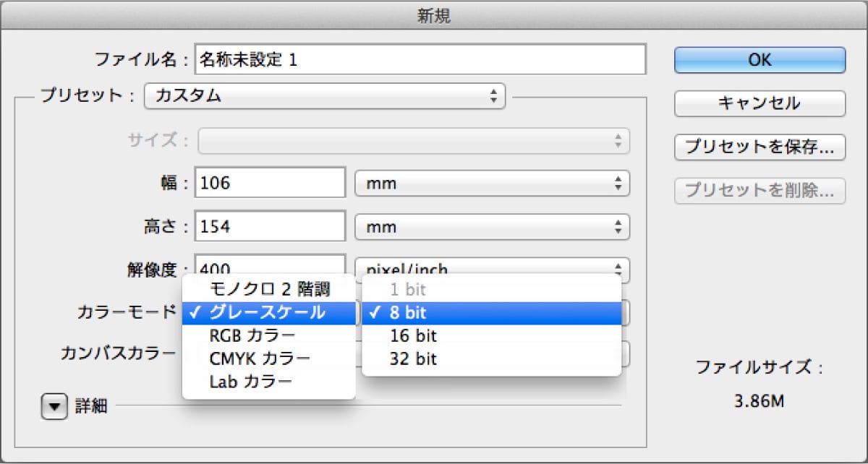Click the OK button
868x464 pixels.
point(759,60)
